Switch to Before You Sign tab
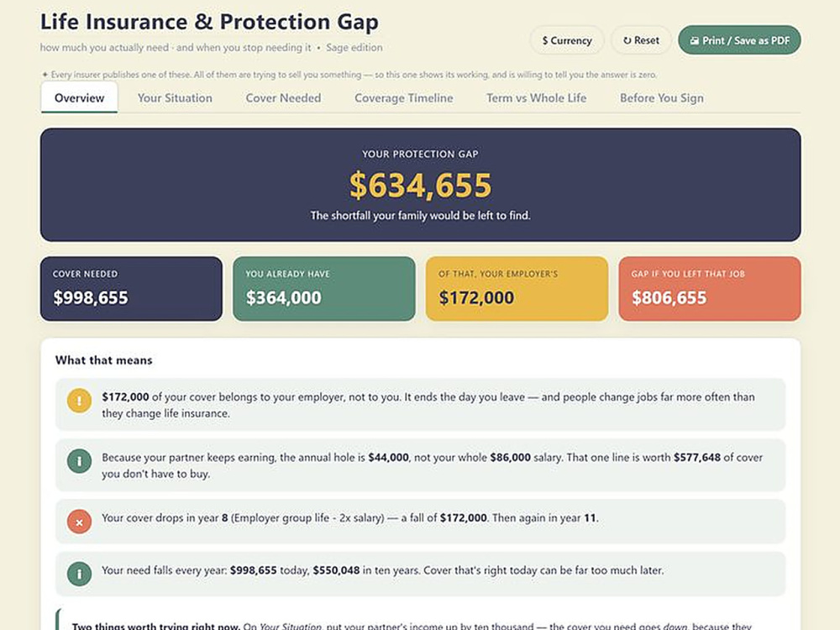The height and width of the screenshot is (630, 840). pyautogui.click(x=662, y=98)
